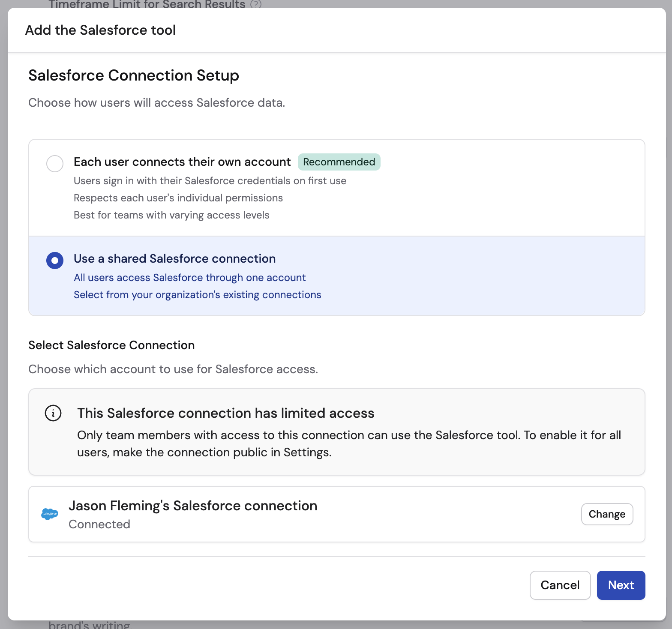
Task: Click the 'Connected' status text
Action: pyautogui.click(x=99, y=524)
